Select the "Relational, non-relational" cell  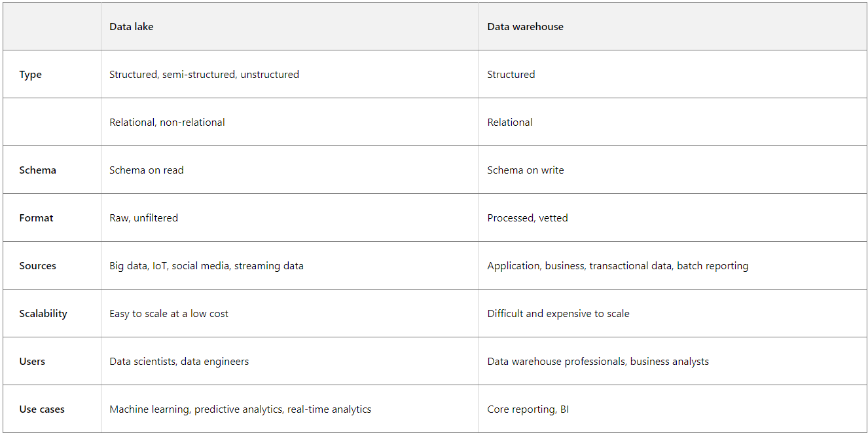pyautogui.click(x=167, y=123)
